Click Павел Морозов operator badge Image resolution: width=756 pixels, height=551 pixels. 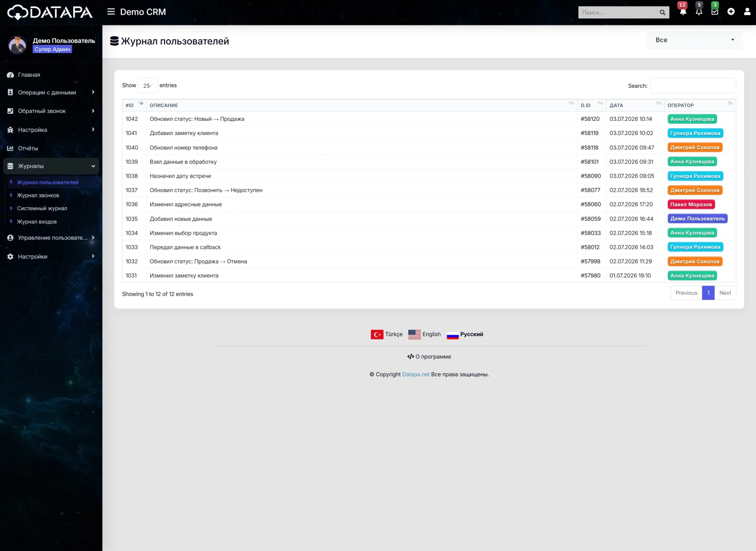coord(691,205)
